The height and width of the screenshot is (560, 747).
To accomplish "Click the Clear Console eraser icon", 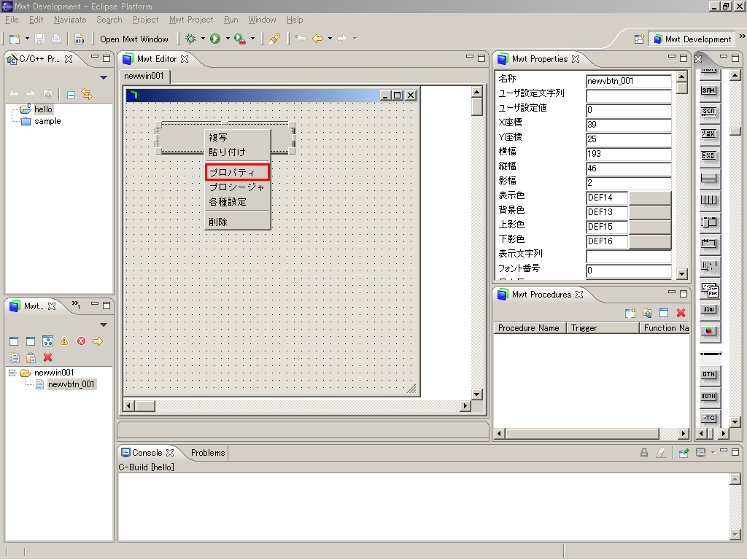I will pyautogui.click(x=661, y=452).
